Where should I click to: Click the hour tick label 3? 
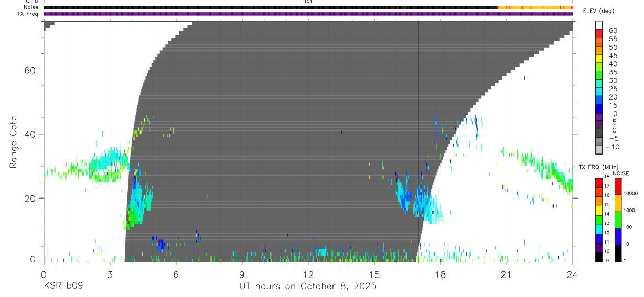click(110, 274)
